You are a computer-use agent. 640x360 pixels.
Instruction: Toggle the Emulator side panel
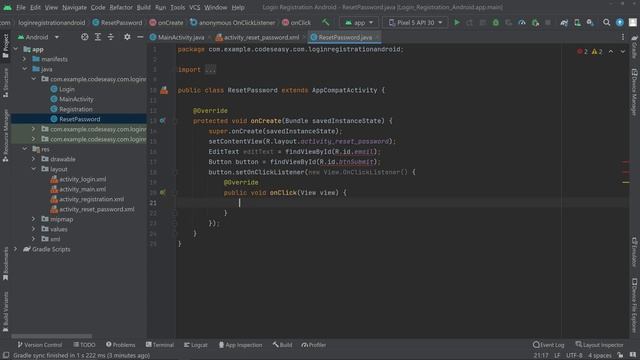(x=634, y=252)
